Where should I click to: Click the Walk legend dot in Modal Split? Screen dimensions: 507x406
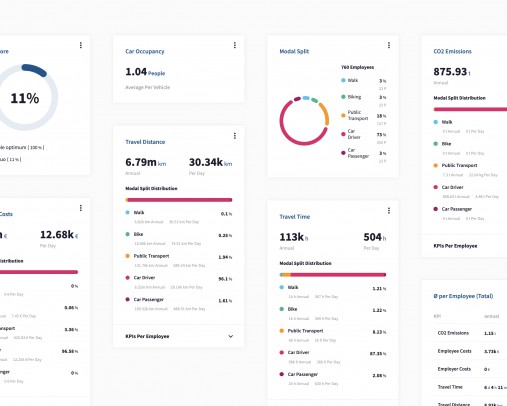click(343, 80)
